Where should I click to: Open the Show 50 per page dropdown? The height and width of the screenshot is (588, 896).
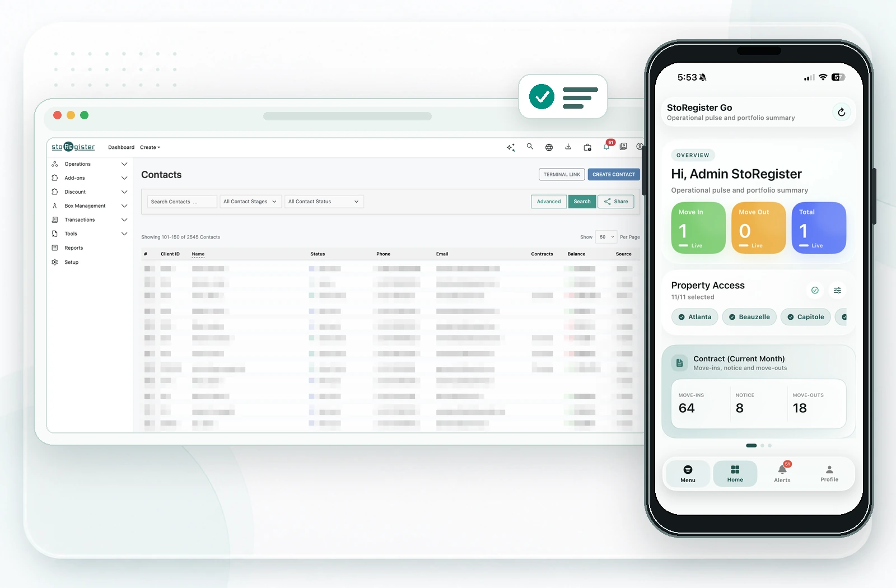(606, 237)
